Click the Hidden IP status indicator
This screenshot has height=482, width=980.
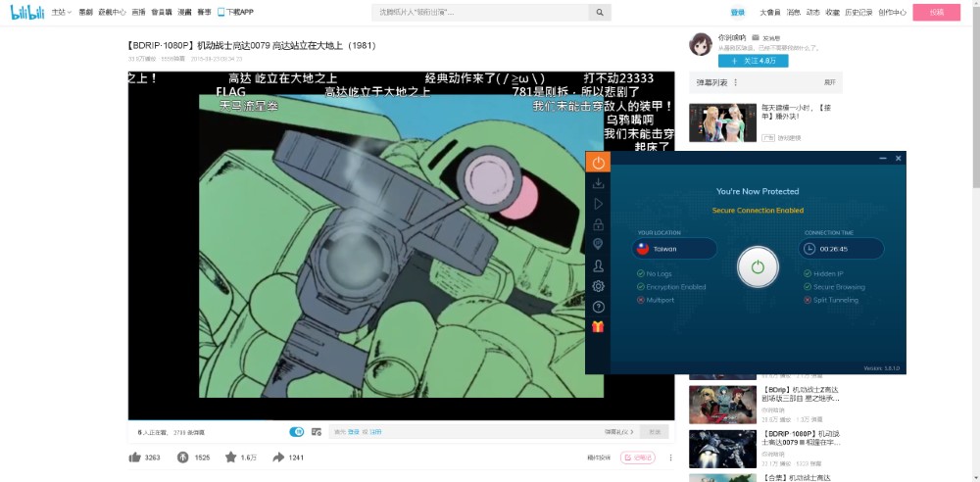tap(823, 274)
